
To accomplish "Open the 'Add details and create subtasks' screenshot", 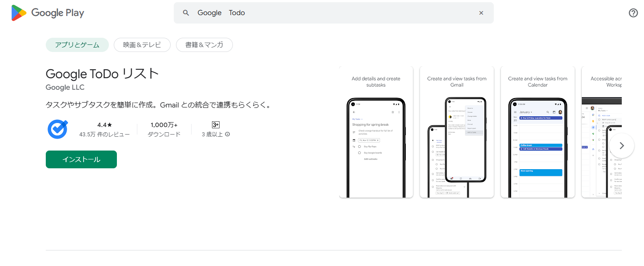I will tap(376, 132).
